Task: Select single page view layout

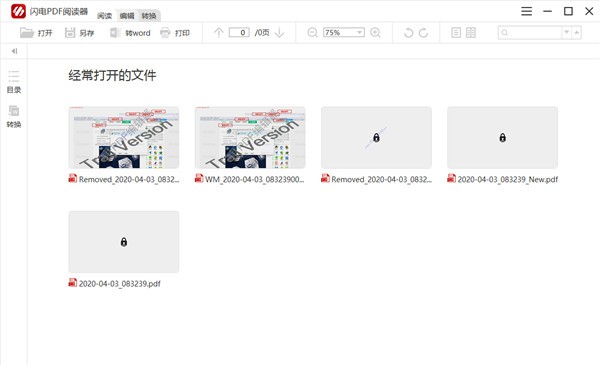Action: click(x=456, y=33)
